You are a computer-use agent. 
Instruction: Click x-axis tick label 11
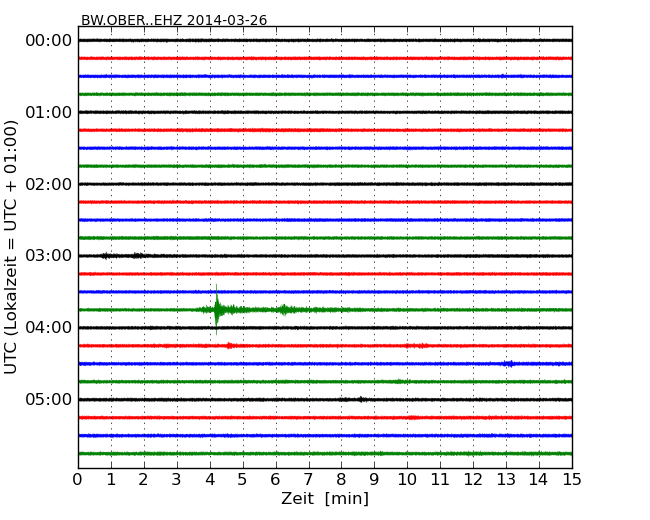(x=440, y=480)
